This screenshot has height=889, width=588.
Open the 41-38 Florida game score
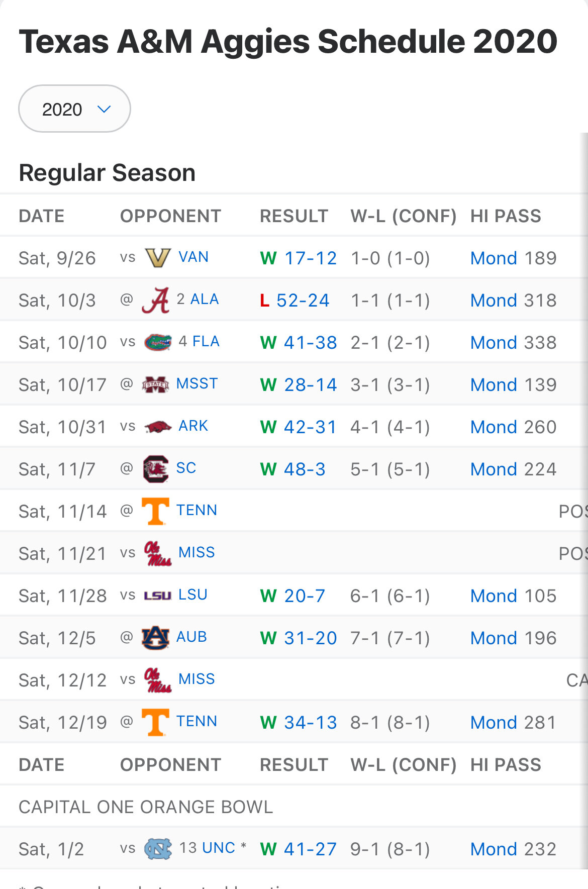point(310,342)
